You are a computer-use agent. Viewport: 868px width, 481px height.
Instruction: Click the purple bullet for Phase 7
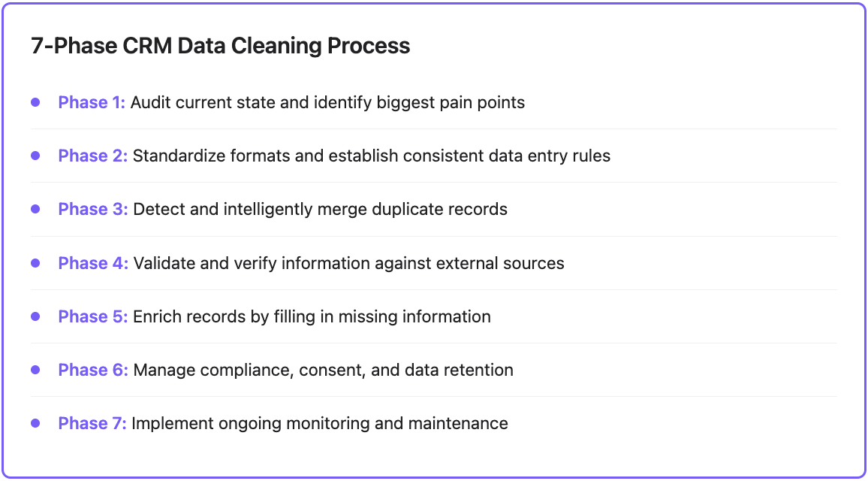pos(35,423)
